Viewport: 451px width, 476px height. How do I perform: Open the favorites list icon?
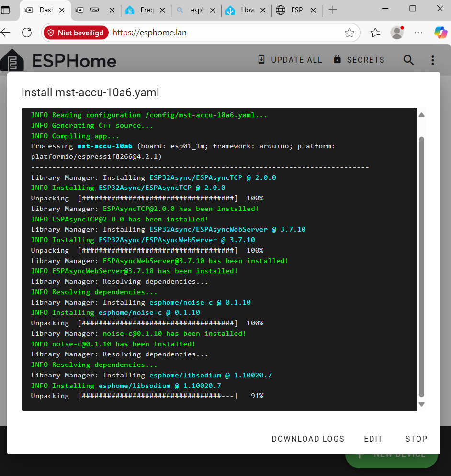coord(375,33)
